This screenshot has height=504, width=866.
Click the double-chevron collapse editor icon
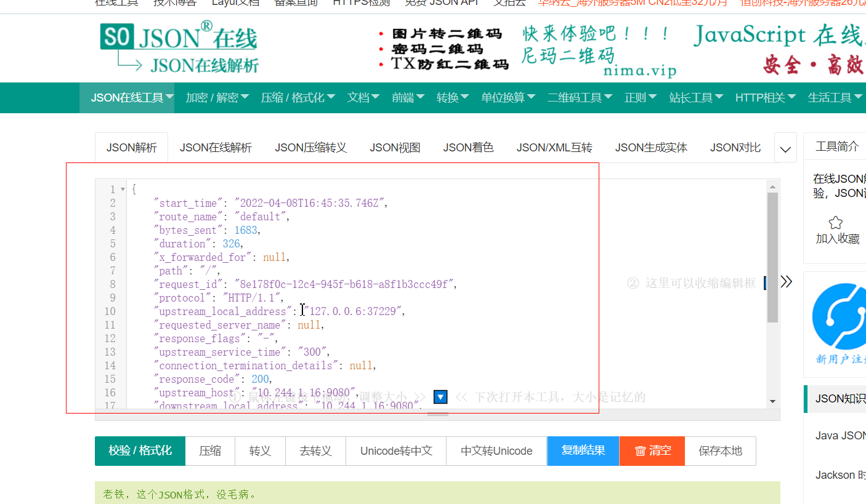786,281
